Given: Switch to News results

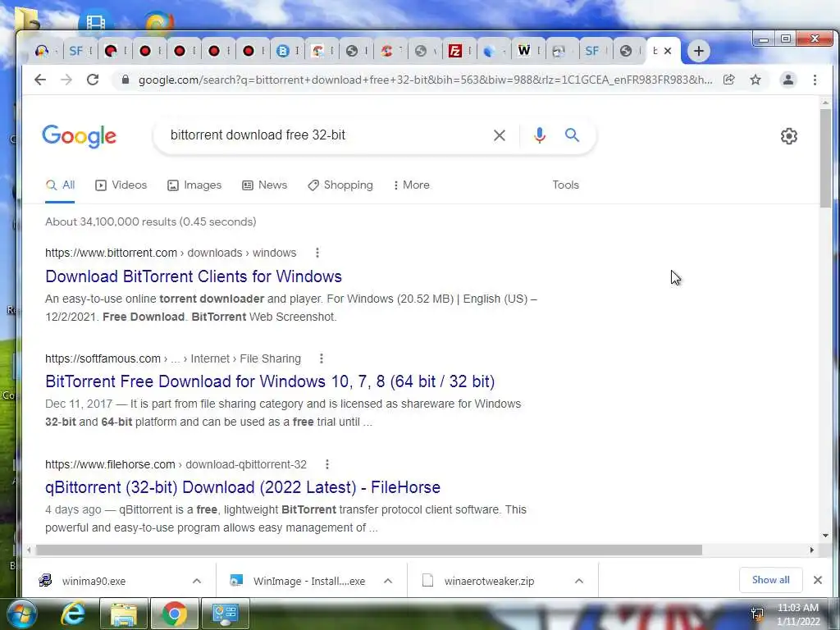Looking at the screenshot, I should pyautogui.click(x=265, y=185).
